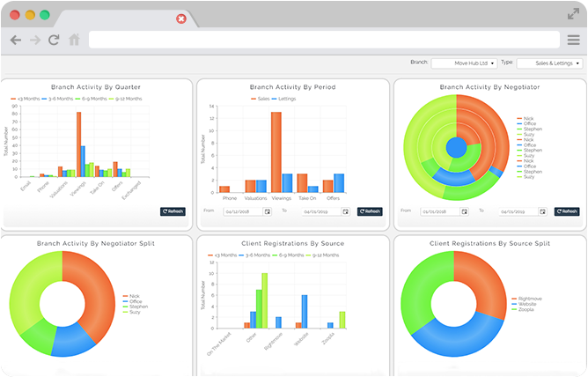Click the fullscreen expand arrows icon
The height and width of the screenshot is (377, 588).
pyautogui.click(x=573, y=14)
